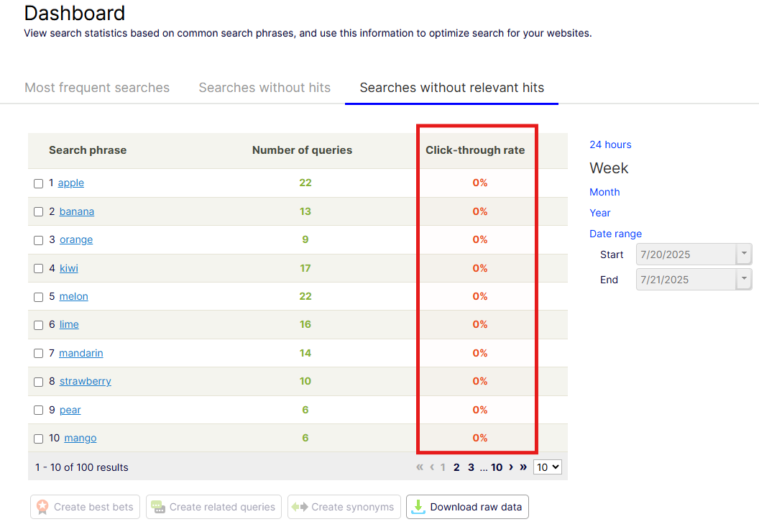Image resolution: width=759 pixels, height=532 pixels.
Task: Open the banana search phrase link
Action: coord(77,211)
